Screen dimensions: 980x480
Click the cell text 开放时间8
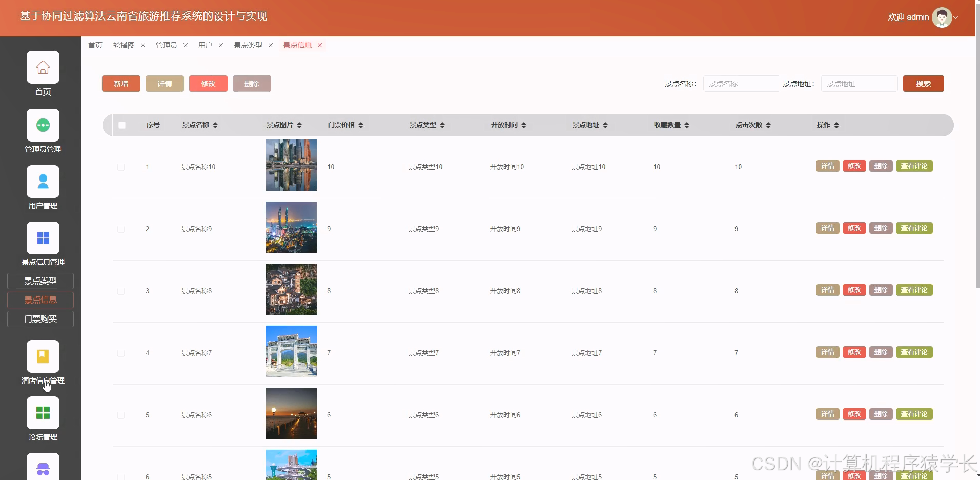click(x=505, y=291)
